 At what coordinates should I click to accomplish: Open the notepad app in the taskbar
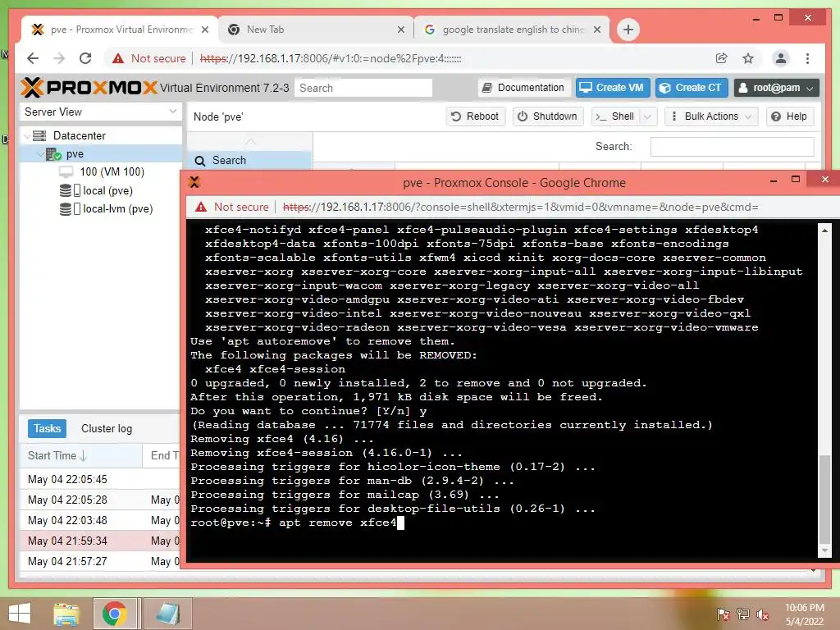[167, 614]
